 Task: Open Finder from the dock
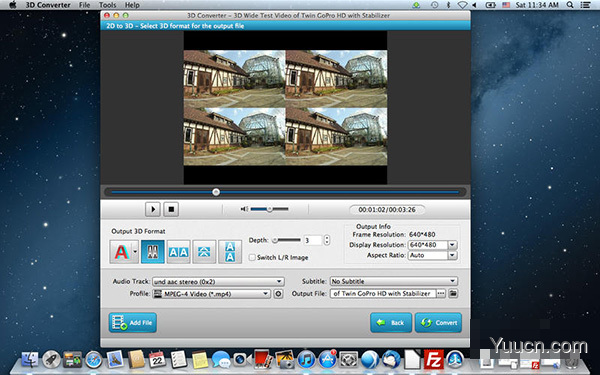point(29,360)
